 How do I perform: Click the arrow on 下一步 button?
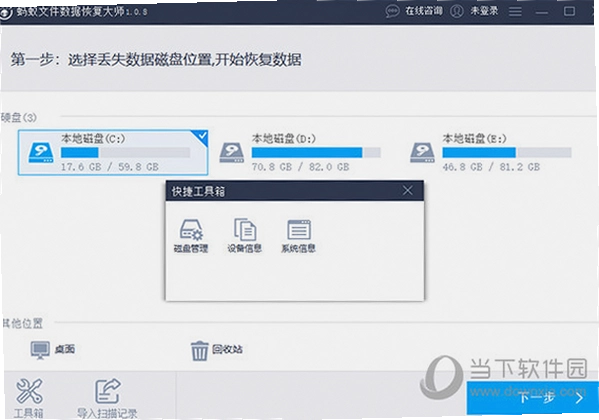[x=580, y=398]
